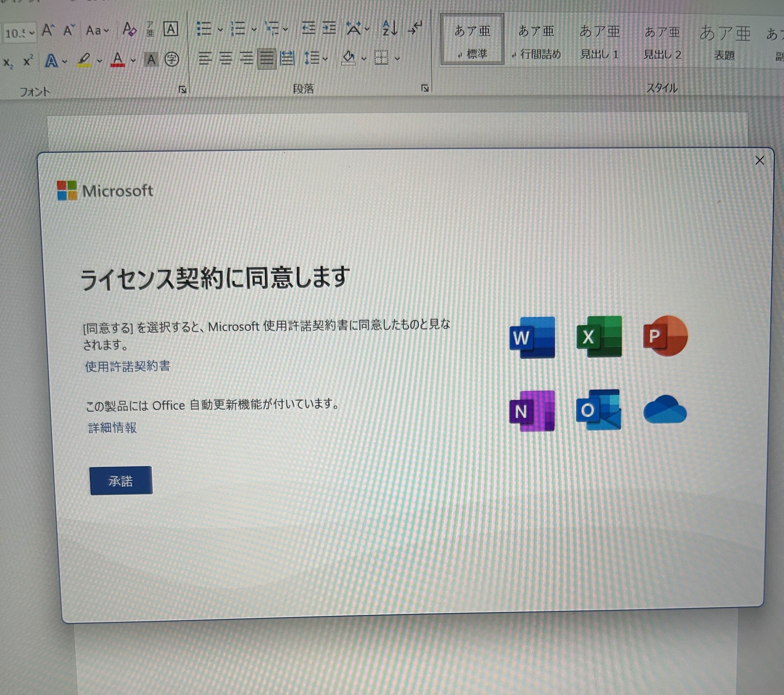Image resolution: width=784 pixels, height=695 pixels.
Task: Click the PowerPoint app icon in dialog
Action: click(665, 336)
